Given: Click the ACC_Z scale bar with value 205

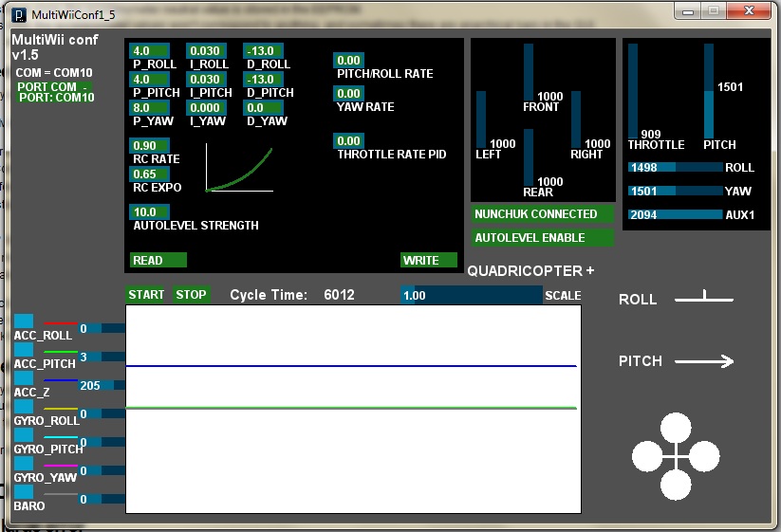Looking at the screenshot, I should pyautogui.click(x=102, y=385).
